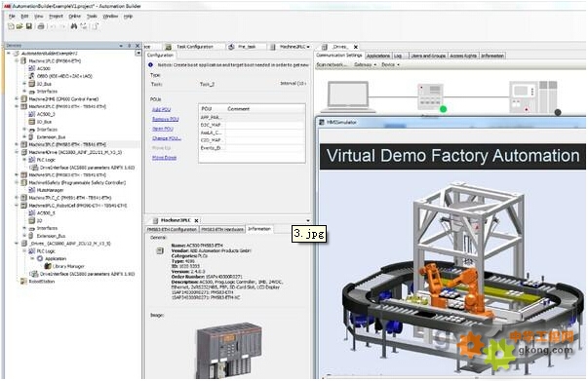
Task: Click the HMISimulator window title icon
Action: click(322, 122)
